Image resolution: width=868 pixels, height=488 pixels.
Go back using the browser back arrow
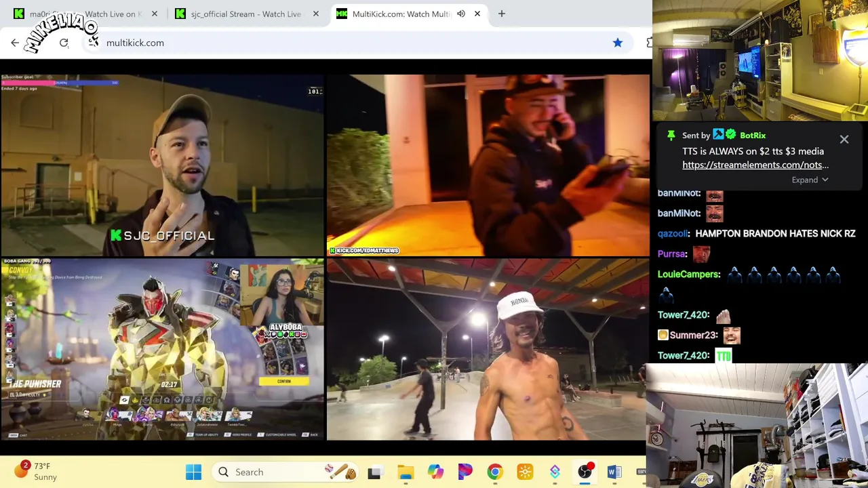tap(15, 43)
